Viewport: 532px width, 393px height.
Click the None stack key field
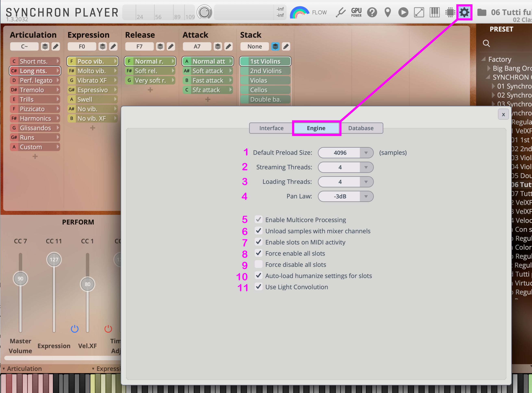[x=255, y=46]
